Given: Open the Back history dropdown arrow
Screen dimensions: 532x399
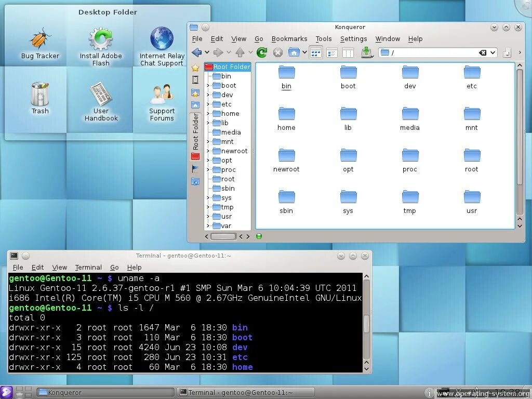Looking at the screenshot, I should (x=207, y=52).
